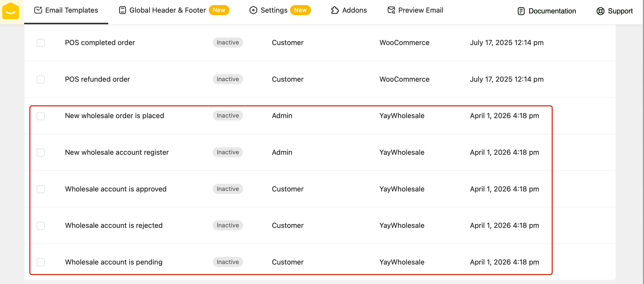
Task: Click the Documentation page icon
Action: coord(521,11)
